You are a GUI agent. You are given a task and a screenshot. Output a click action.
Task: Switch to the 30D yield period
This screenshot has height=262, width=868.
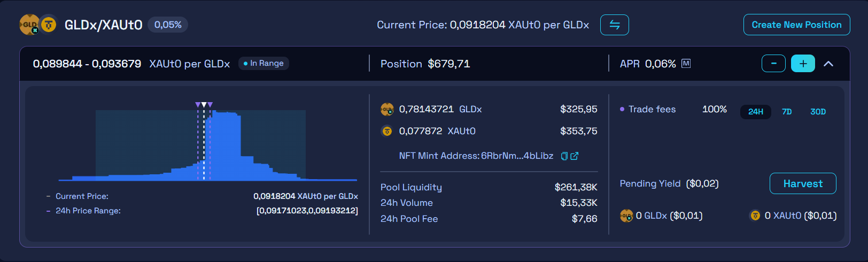point(818,112)
